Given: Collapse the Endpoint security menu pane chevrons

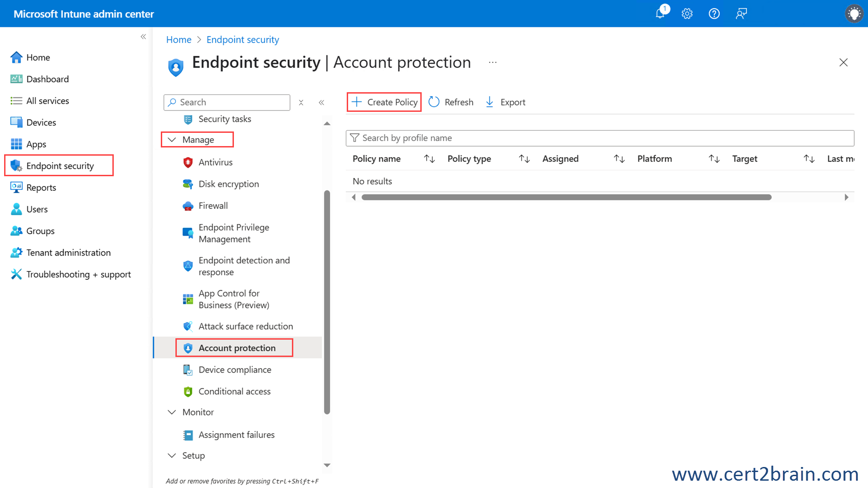Looking at the screenshot, I should click(x=322, y=103).
